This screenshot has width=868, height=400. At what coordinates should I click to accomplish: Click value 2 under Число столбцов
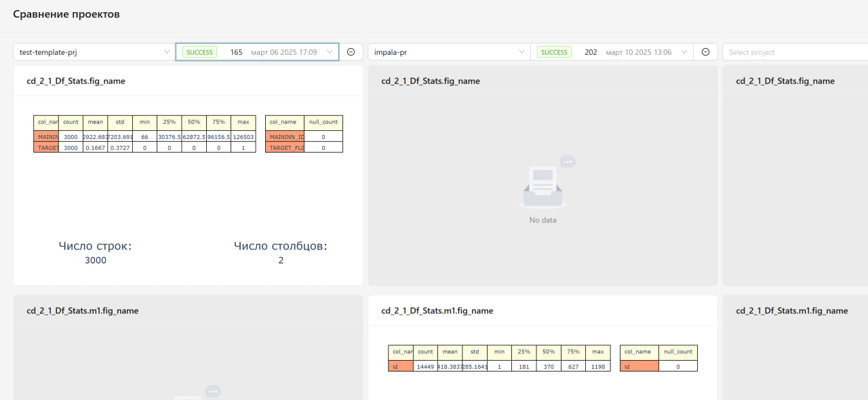tap(281, 260)
